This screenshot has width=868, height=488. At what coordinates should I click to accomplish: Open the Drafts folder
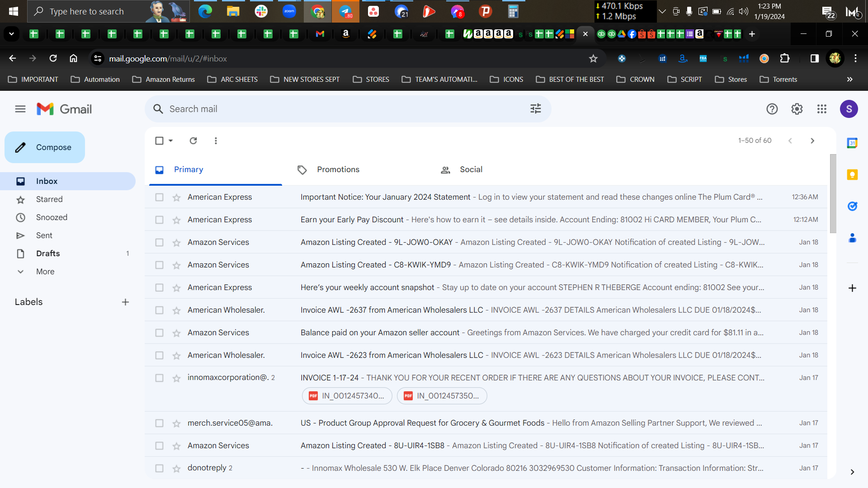[x=48, y=253]
